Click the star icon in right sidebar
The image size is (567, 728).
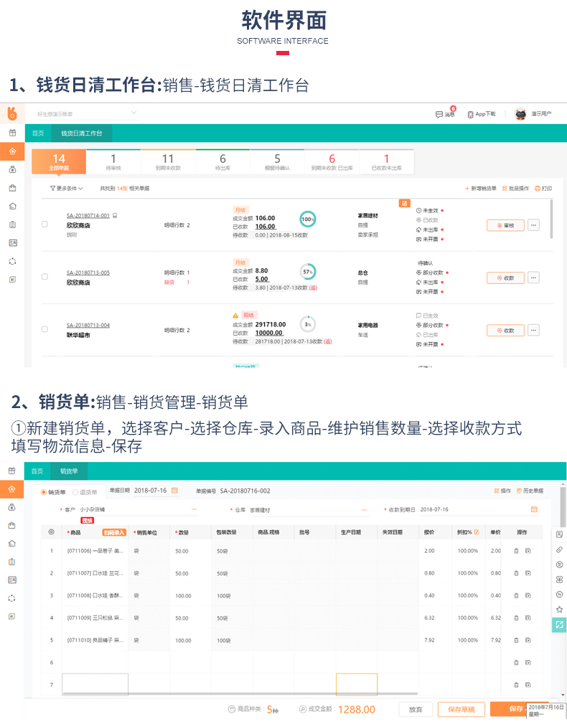point(559,609)
